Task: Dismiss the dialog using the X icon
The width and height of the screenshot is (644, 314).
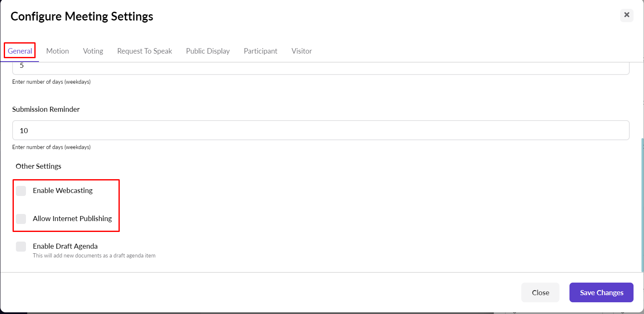Action: coord(626,15)
